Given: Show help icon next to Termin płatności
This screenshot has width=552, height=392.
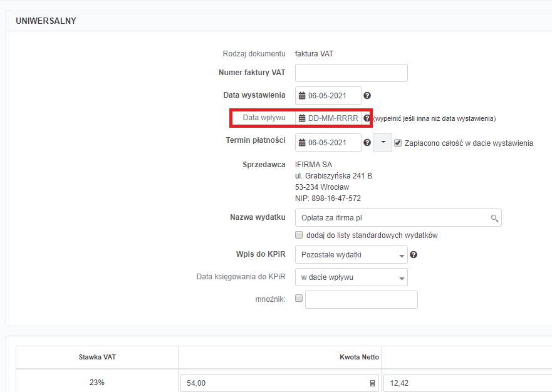Looking at the screenshot, I should [x=367, y=143].
